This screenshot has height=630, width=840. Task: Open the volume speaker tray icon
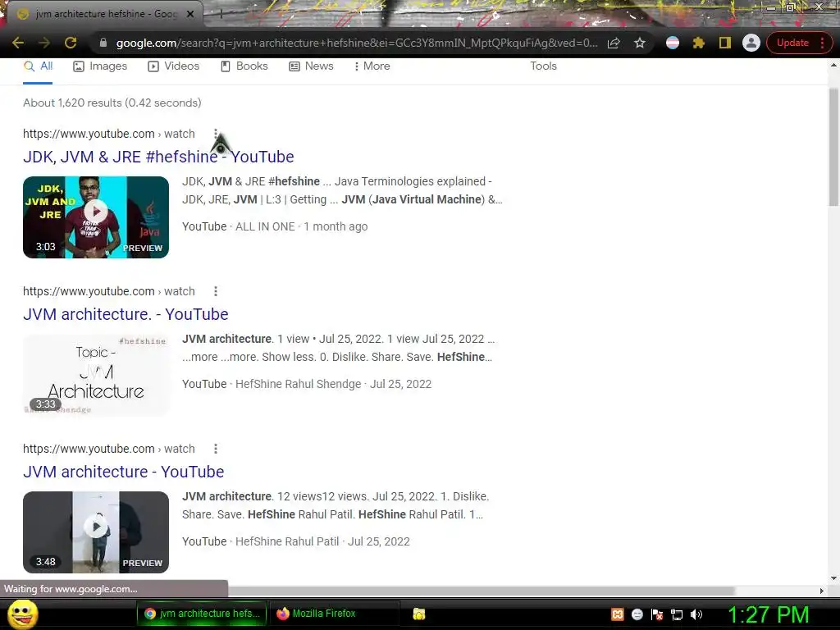tap(696, 614)
